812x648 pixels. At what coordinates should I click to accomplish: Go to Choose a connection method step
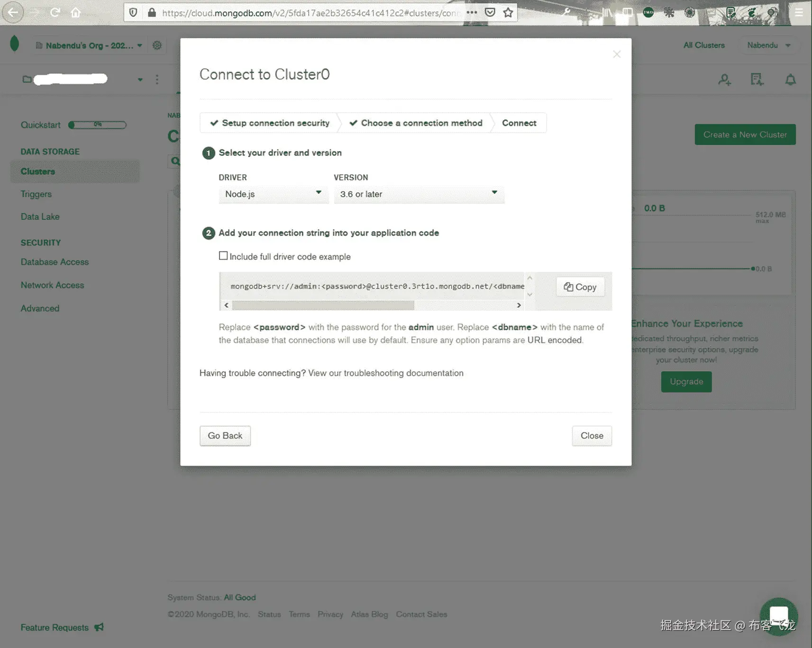(416, 123)
